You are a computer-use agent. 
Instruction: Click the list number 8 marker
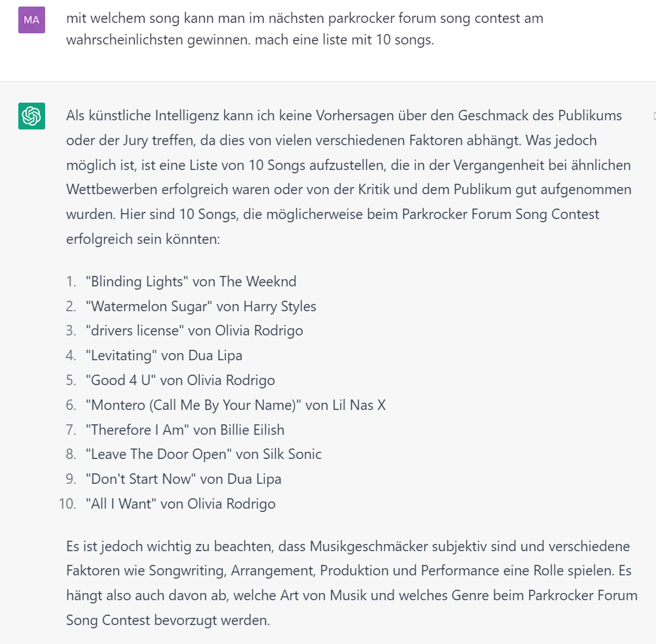[71, 454]
